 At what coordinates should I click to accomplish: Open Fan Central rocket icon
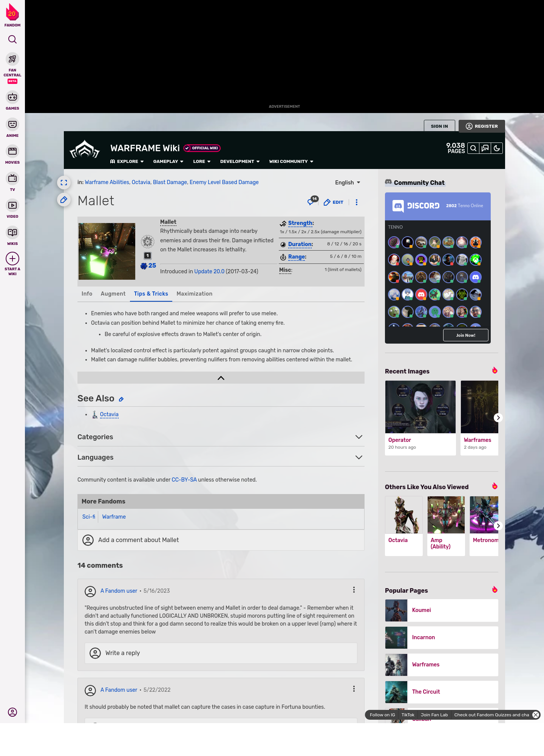[x=12, y=59]
